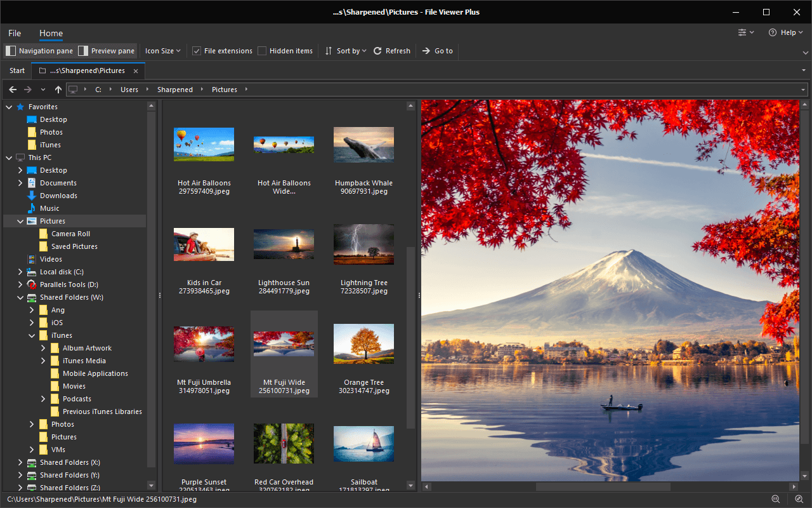Click Sharpened in the address breadcrumb
812x508 pixels.
(x=175, y=90)
